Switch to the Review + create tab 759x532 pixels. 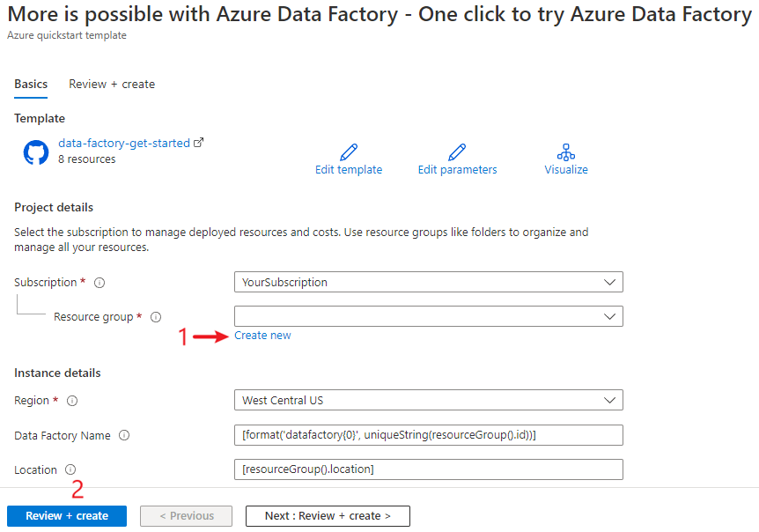pyautogui.click(x=112, y=85)
